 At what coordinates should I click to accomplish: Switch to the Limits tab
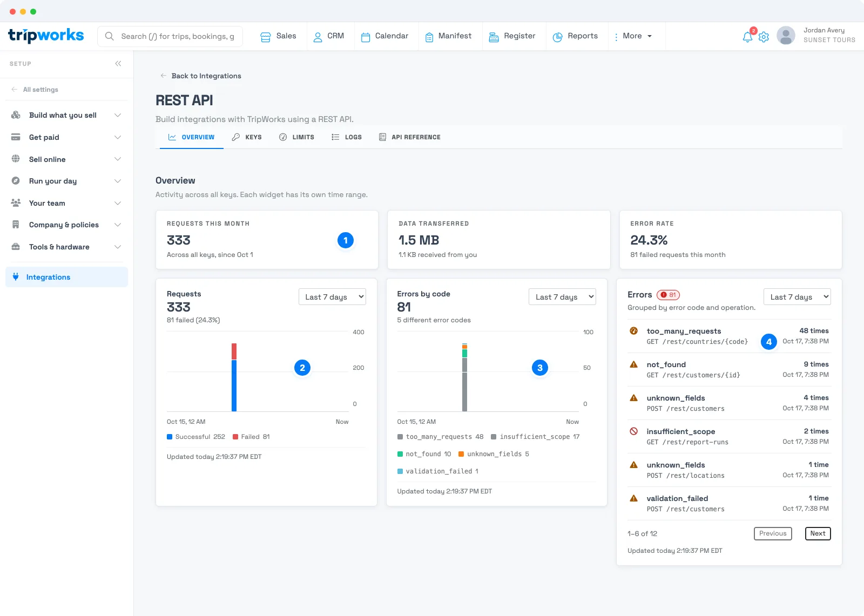(296, 137)
